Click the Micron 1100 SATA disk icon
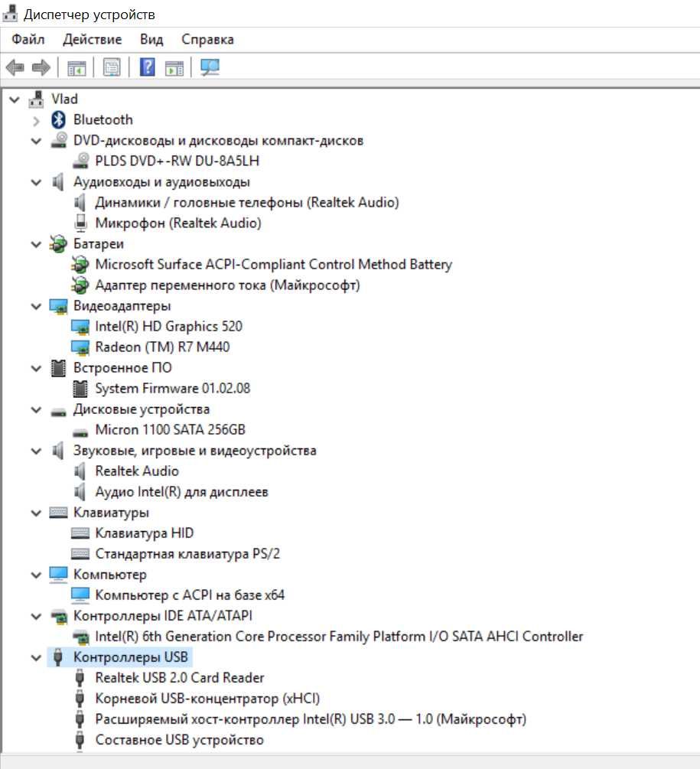This screenshot has height=769, width=700. [80, 433]
